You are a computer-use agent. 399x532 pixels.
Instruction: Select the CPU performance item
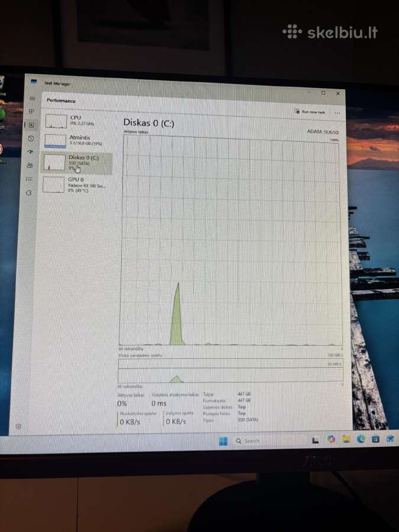[77, 121]
